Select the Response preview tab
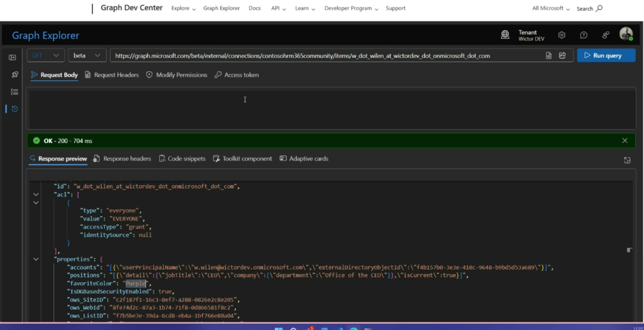Viewport: 644px width, 330px height. 58,159
